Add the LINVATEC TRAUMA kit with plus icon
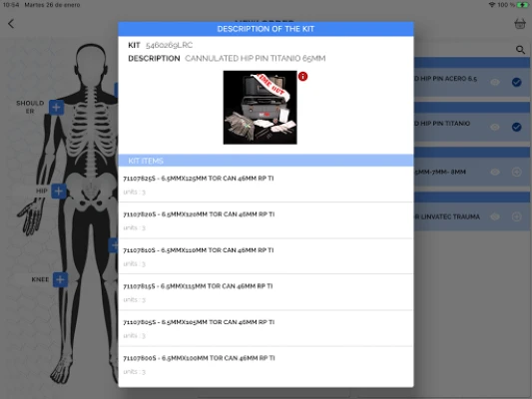This screenshot has width=532, height=399. click(x=516, y=216)
